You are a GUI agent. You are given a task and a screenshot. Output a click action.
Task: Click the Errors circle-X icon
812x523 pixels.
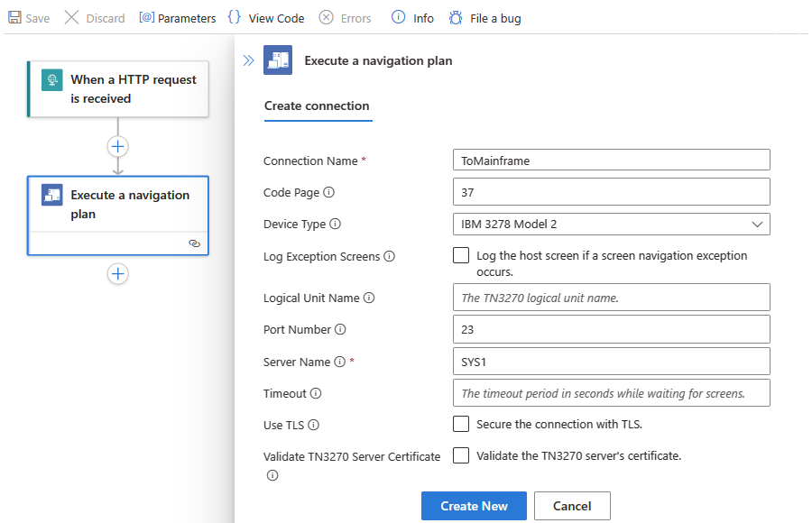(326, 18)
